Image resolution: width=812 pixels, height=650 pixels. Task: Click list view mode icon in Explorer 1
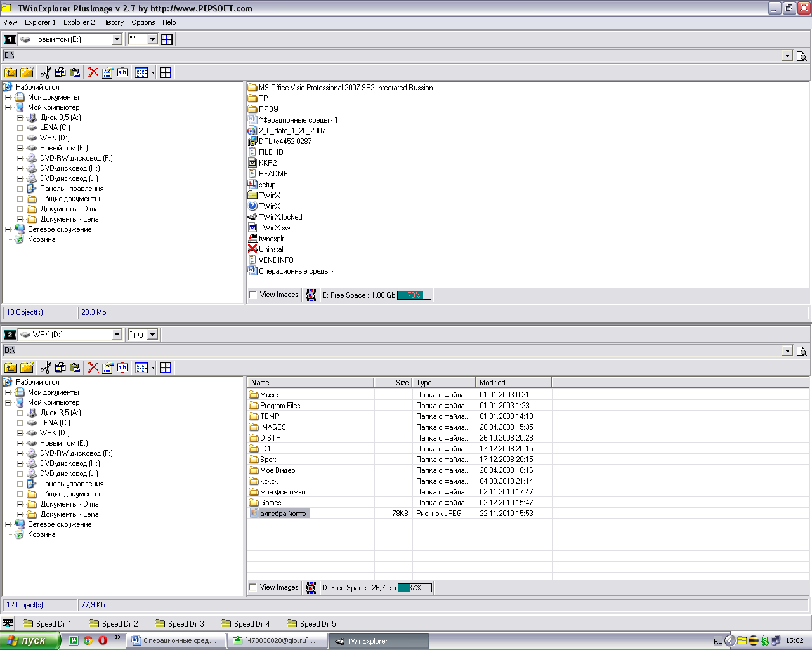pyautogui.click(x=141, y=72)
